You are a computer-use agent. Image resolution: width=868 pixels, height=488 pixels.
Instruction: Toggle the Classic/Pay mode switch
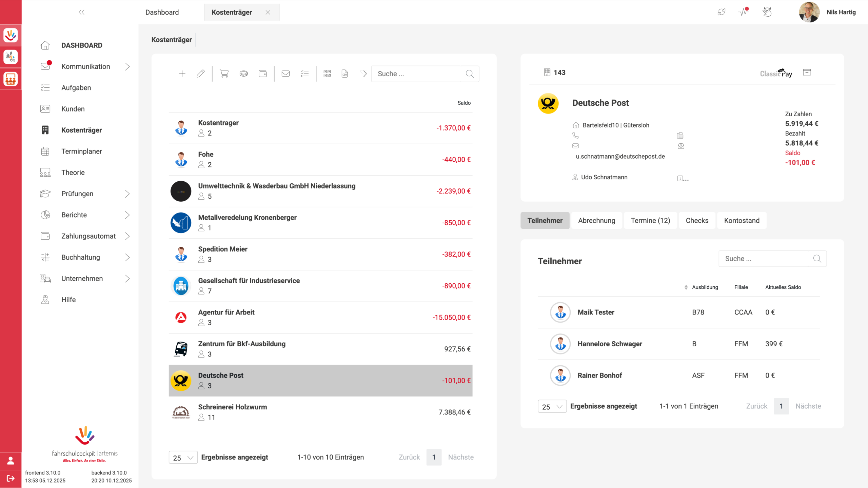point(776,73)
